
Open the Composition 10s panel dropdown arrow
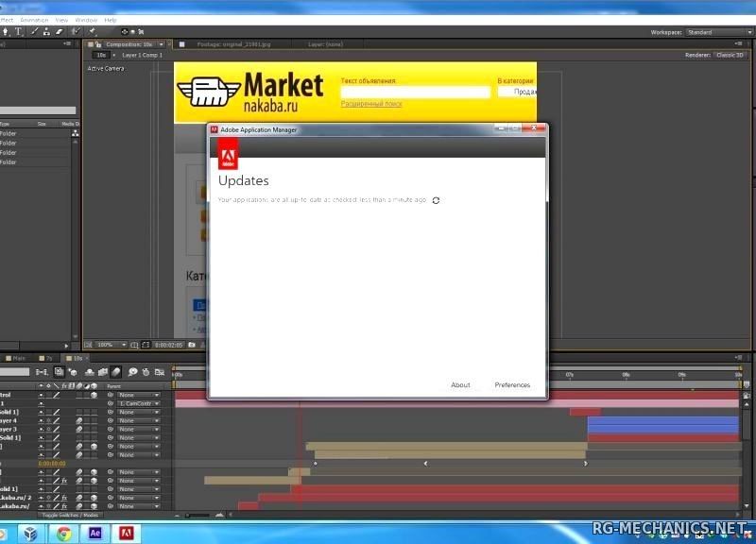pyautogui.click(x=161, y=44)
